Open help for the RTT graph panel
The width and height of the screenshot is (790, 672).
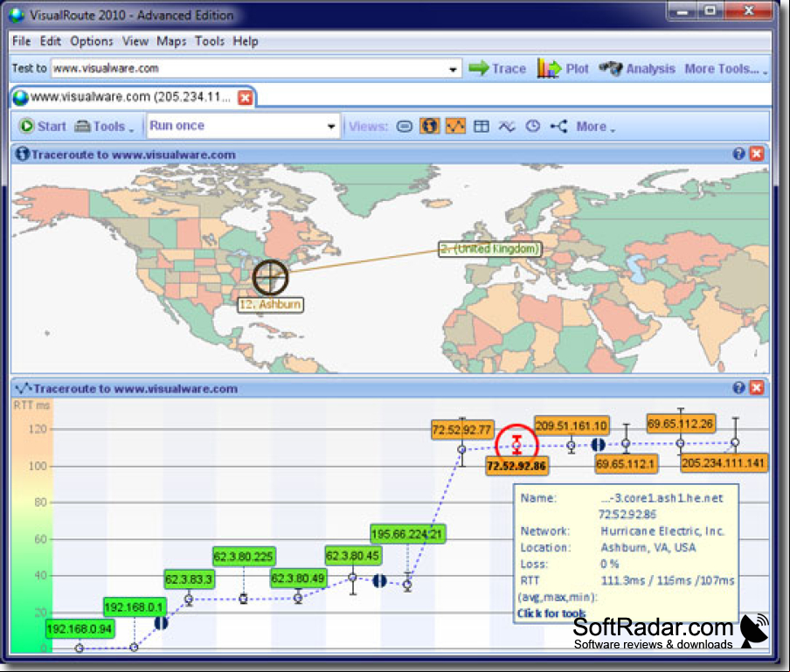click(738, 387)
